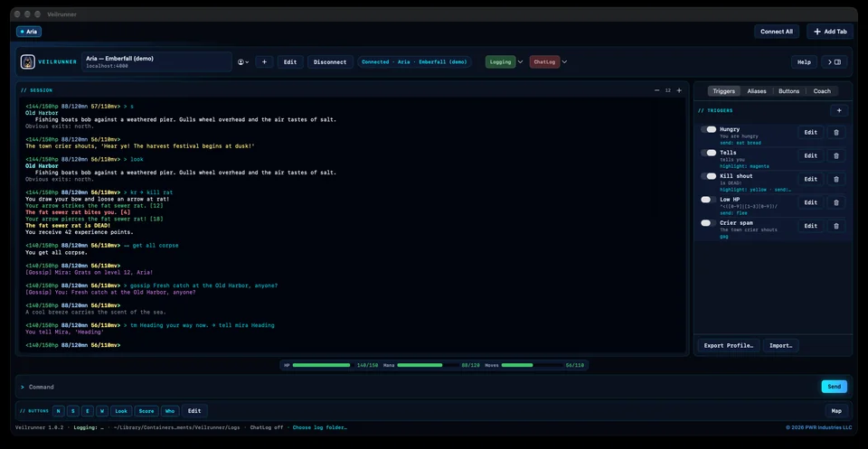The height and width of the screenshot is (449, 868).
Task: Toggle the green Logging button
Action: 500,62
